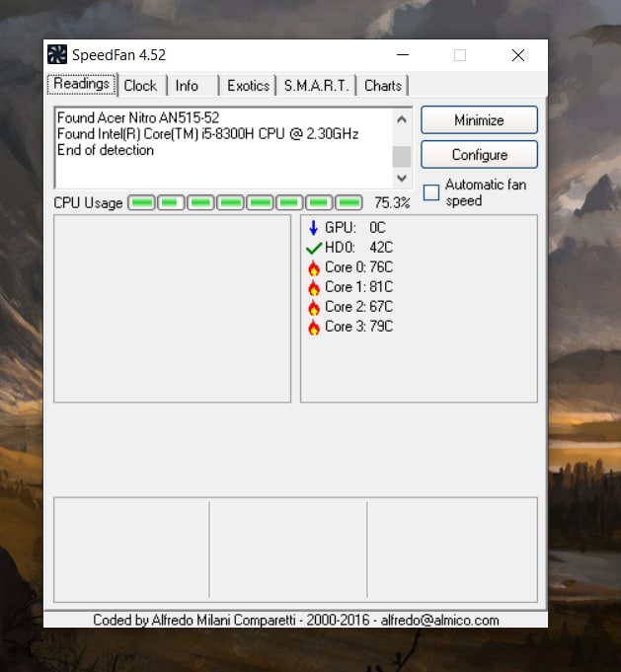Switch to the Charts tab
Image resolution: width=621 pixels, height=672 pixels.
pos(383,86)
